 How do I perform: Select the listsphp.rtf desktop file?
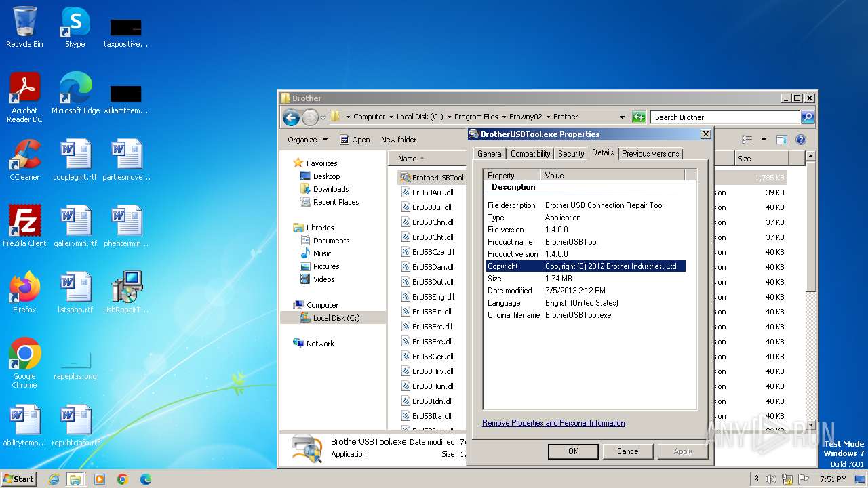coord(75,293)
